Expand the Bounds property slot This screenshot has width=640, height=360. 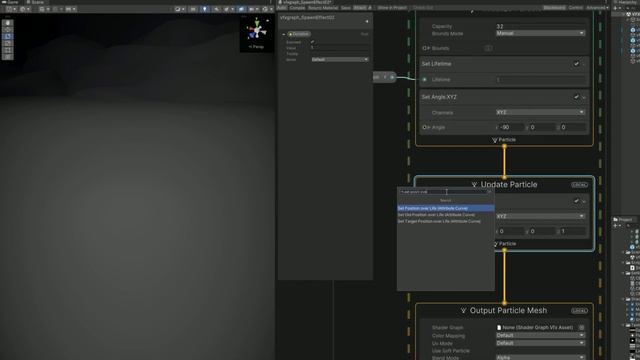click(429, 48)
